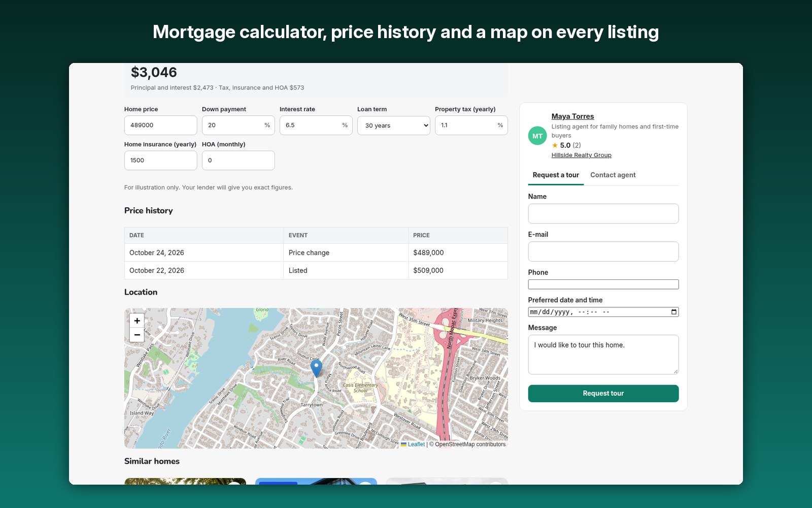Click the gold star rating icon
Image resolution: width=812 pixels, height=508 pixels.
[555, 145]
